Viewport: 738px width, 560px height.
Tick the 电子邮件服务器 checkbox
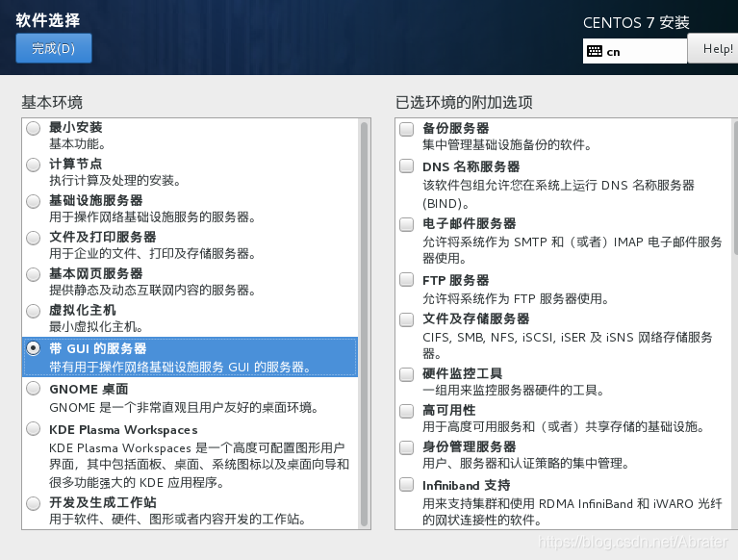tap(407, 224)
